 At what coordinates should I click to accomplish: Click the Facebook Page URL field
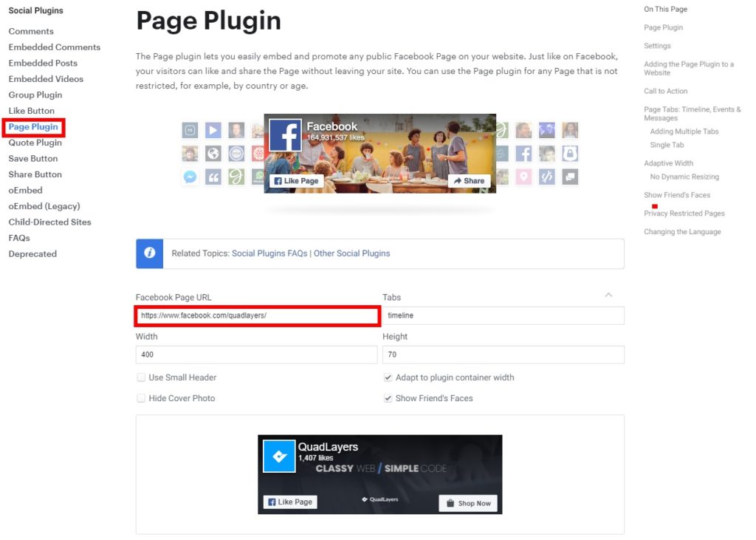point(256,315)
